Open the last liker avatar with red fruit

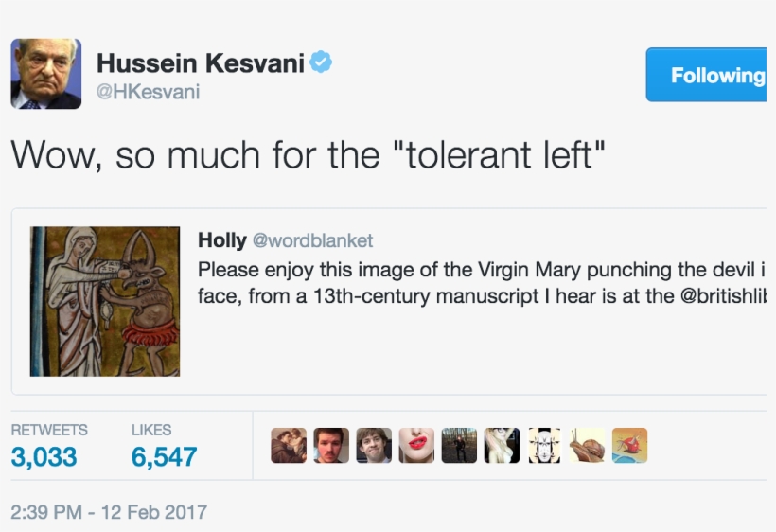coord(629,445)
